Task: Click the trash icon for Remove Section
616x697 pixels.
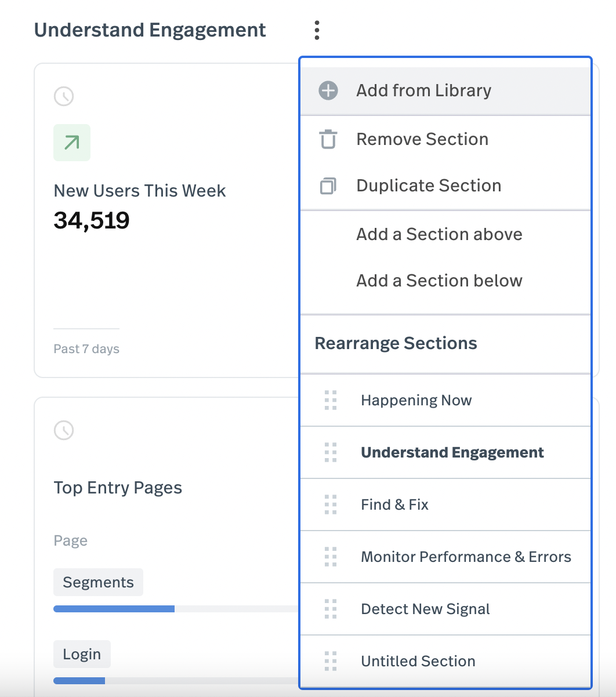Action: pyautogui.click(x=328, y=140)
